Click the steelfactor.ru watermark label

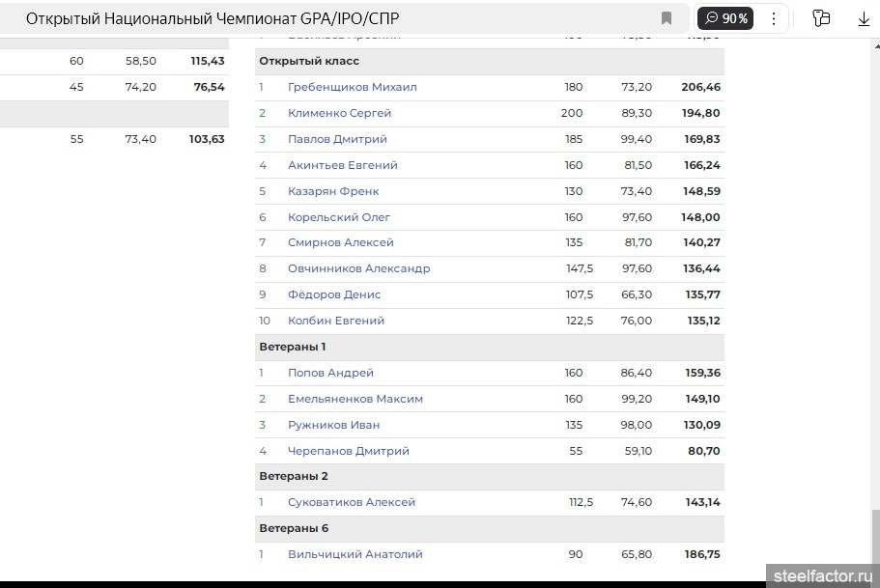coord(822,575)
